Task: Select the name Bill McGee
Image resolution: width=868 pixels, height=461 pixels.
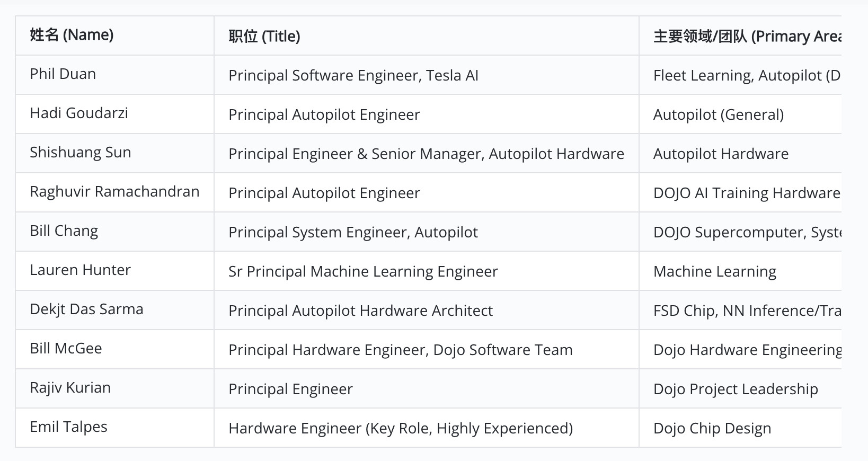Action: (66, 348)
